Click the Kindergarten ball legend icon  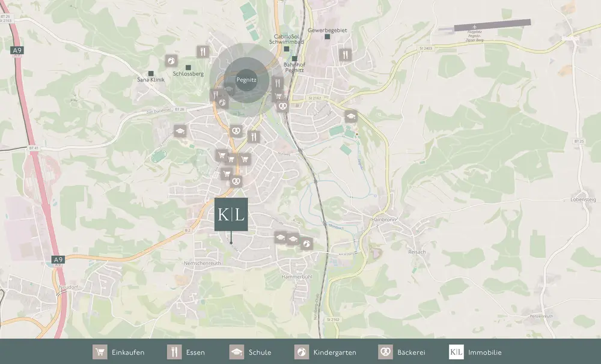pos(302,352)
